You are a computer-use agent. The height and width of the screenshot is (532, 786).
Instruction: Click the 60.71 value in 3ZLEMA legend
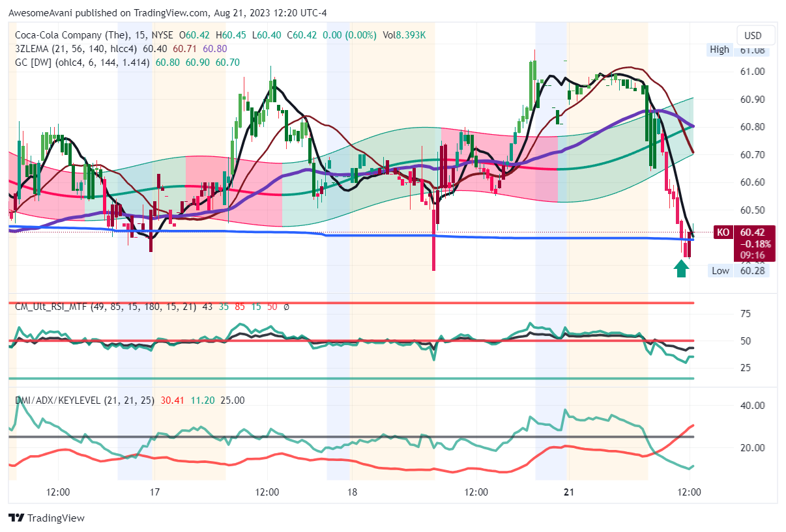(x=186, y=48)
